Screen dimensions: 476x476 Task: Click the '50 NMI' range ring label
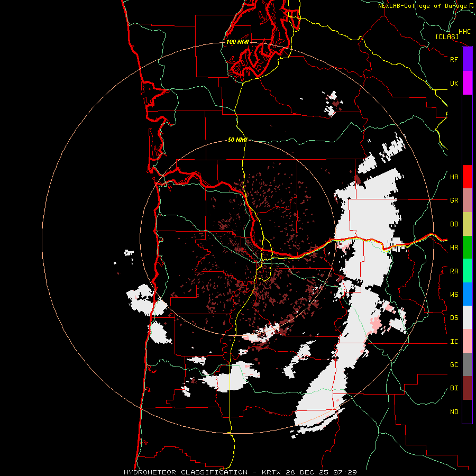coord(237,140)
